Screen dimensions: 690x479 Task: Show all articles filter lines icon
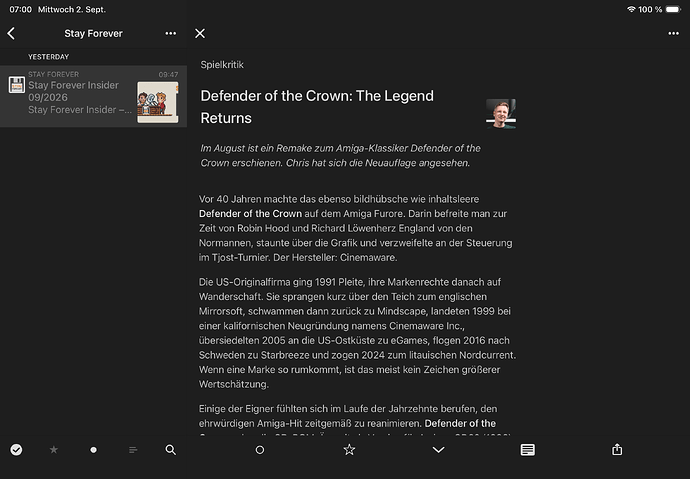point(133,450)
